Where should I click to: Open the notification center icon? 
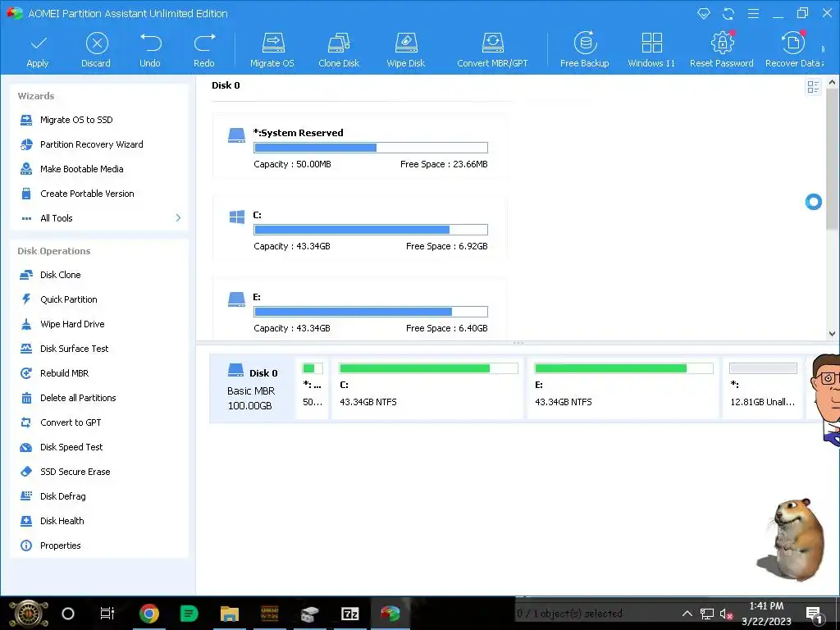814,615
